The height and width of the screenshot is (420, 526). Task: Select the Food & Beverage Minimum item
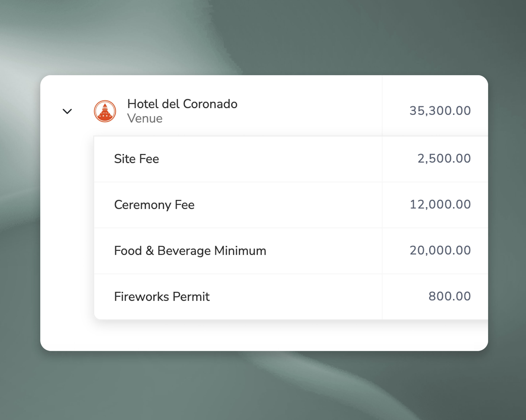[190, 251]
